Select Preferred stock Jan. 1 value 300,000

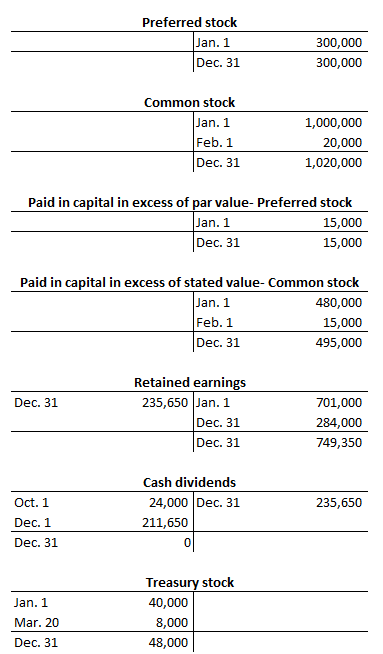[x=339, y=42]
